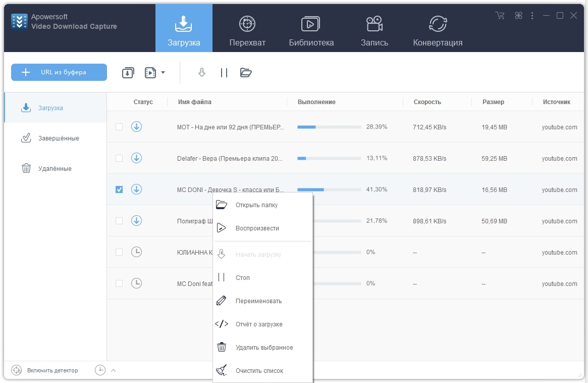Expand the chevron next to schedule clock
This screenshot has height=383, width=588.
point(113,370)
